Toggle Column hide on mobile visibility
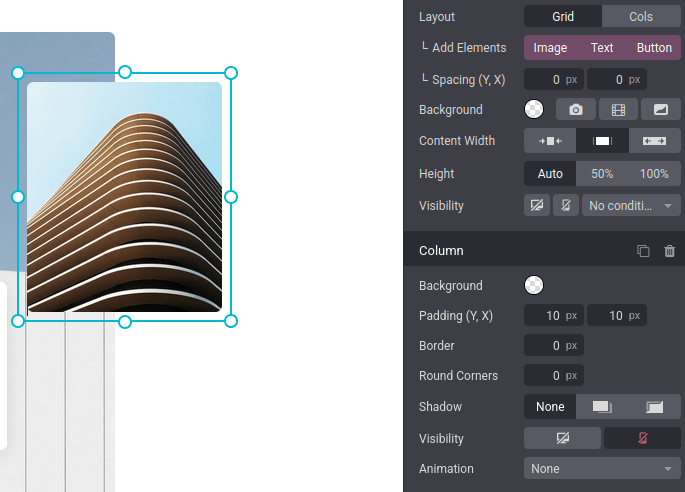The image size is (685, 492). click(x=642, y=439)
